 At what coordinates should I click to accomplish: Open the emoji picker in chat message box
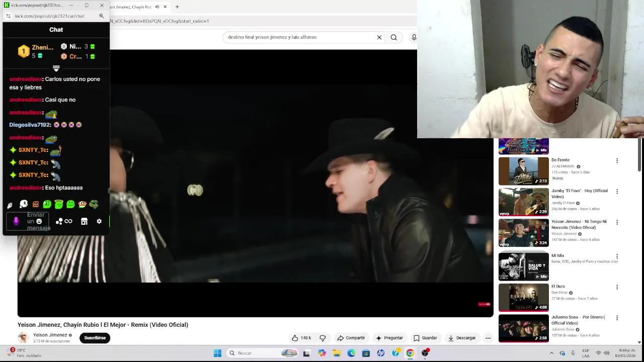[39, 221]
